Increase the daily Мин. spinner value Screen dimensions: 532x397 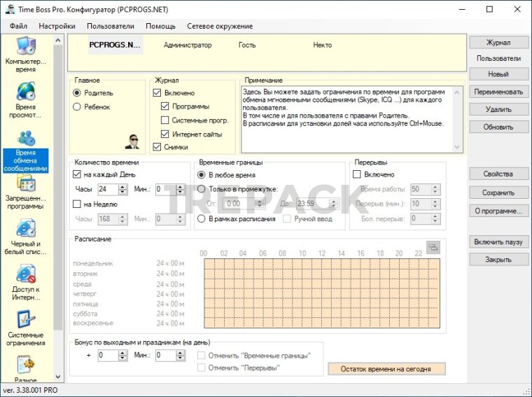[x=181, y=186]
